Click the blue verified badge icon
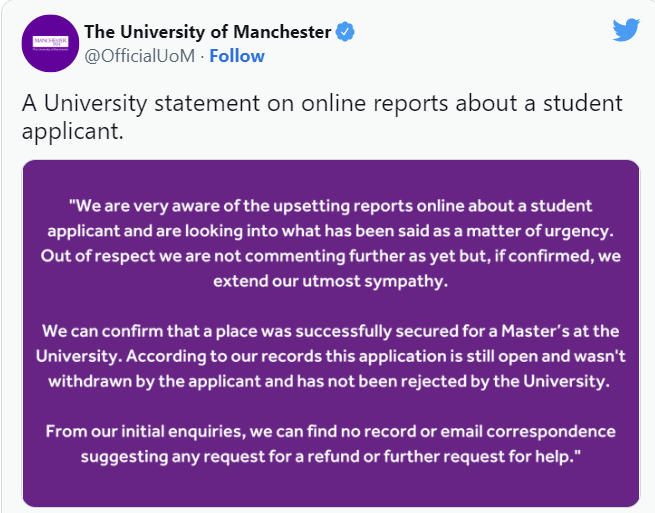 (345, 32)
